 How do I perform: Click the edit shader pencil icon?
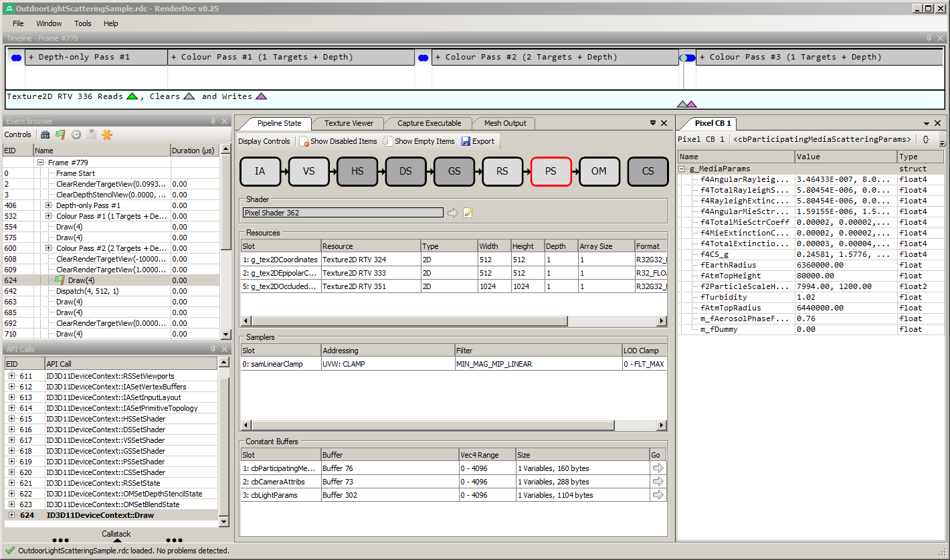[x=468, y=213]
